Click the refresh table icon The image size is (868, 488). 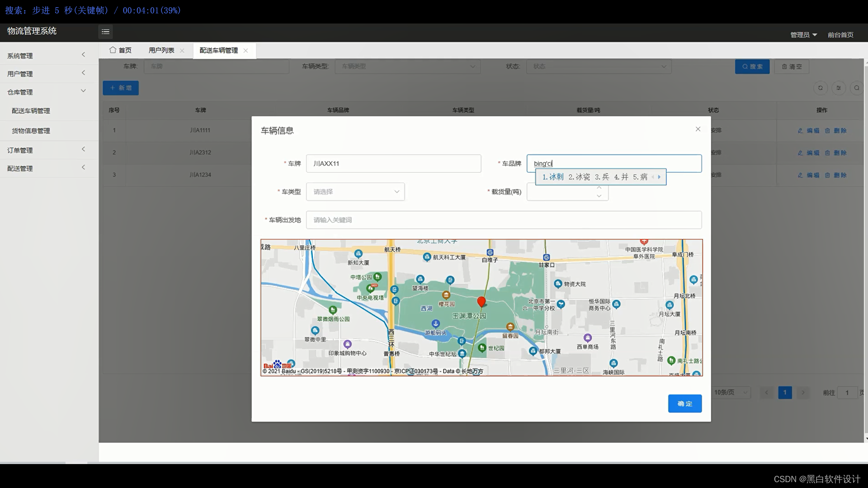coord(821,88)
